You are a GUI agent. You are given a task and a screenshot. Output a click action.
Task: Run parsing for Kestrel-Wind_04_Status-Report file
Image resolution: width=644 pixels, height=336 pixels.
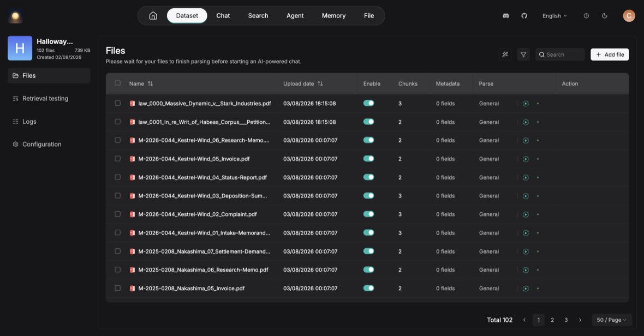526,178
